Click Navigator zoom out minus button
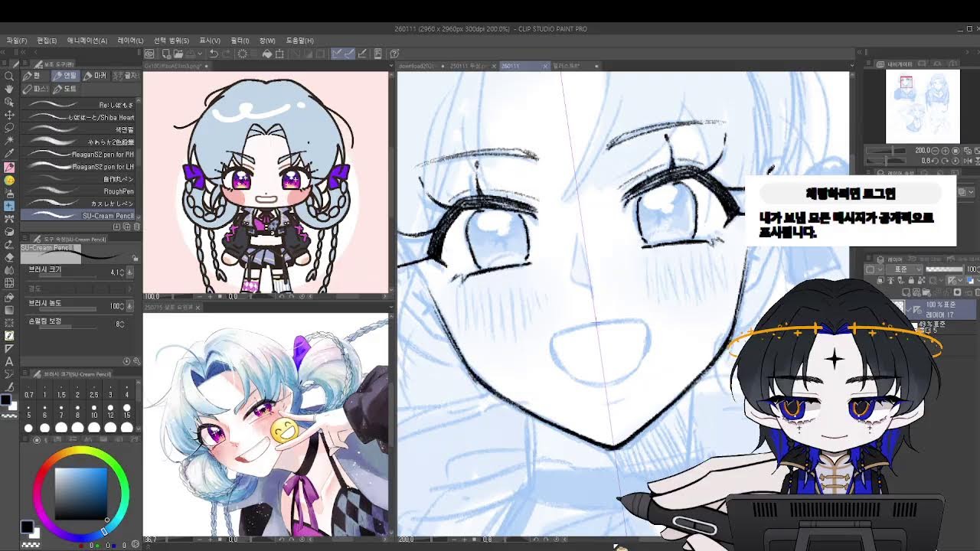Screen dimensions: 980x551 (936, 151)
